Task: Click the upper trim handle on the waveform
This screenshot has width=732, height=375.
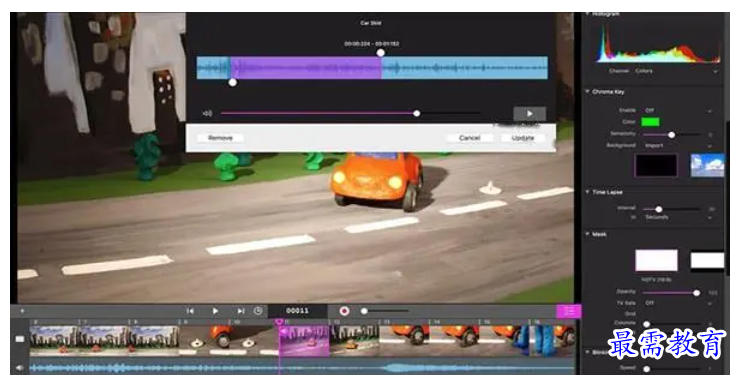Action: [380, 53]
